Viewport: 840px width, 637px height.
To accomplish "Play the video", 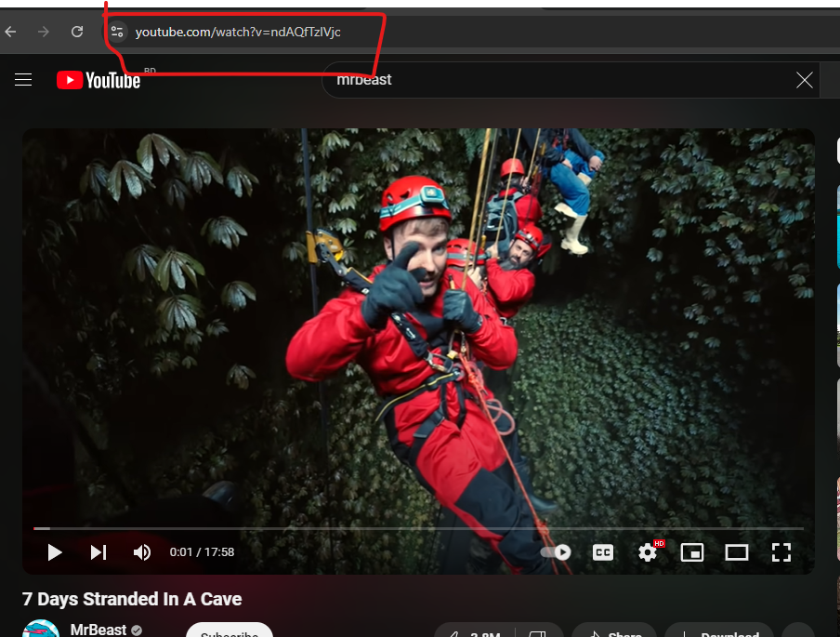I will point(54,552).
